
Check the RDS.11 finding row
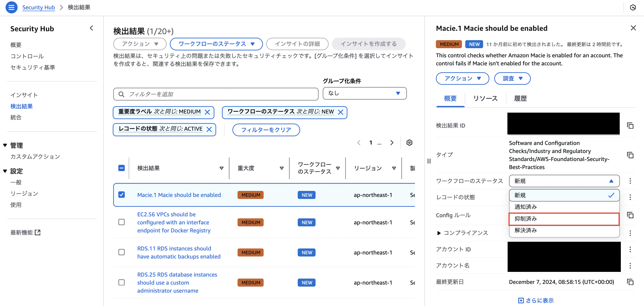pos(121,252)
